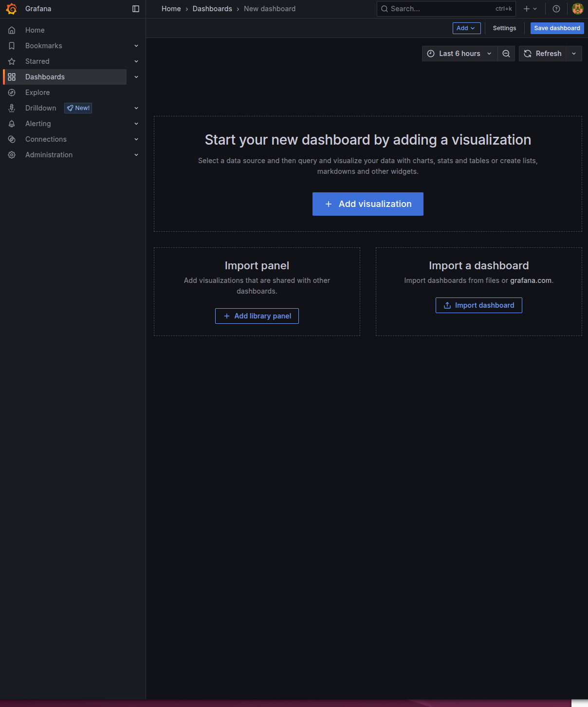Click the Home house icon in sidebar

(x=12, y=30)
